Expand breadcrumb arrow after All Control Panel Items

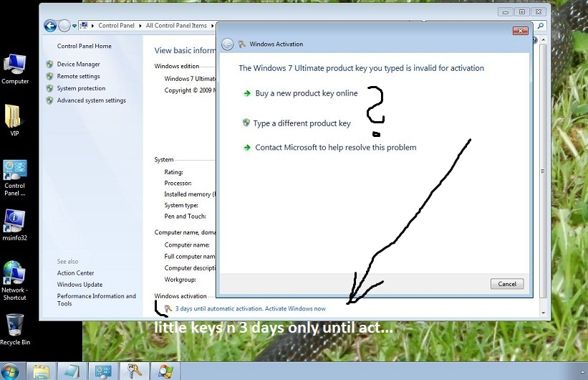212,26
